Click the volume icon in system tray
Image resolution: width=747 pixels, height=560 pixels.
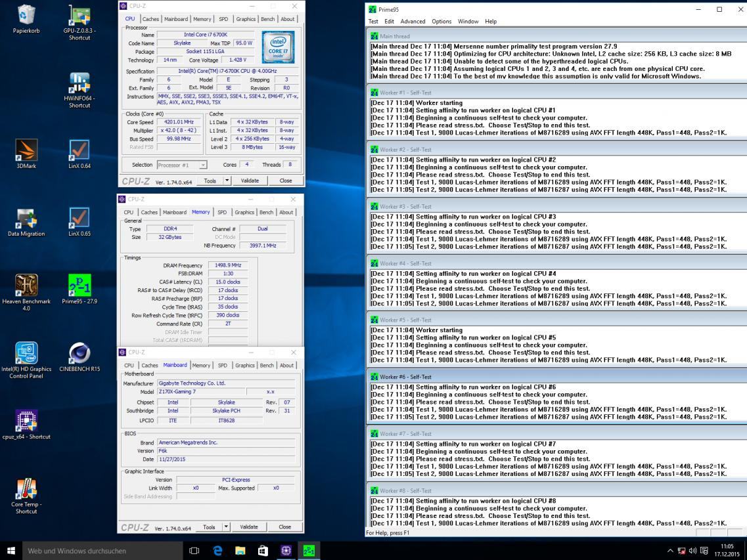click(x=692, y=550)
